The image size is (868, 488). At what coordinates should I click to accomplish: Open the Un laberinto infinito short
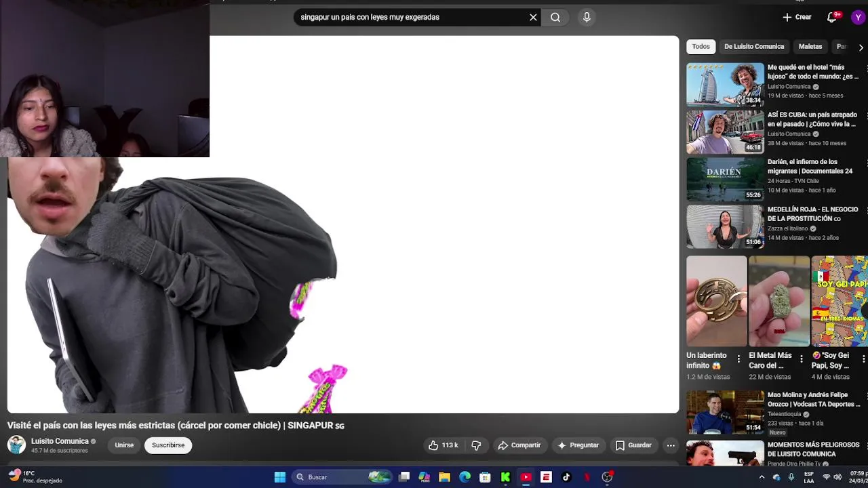point(716,301)
